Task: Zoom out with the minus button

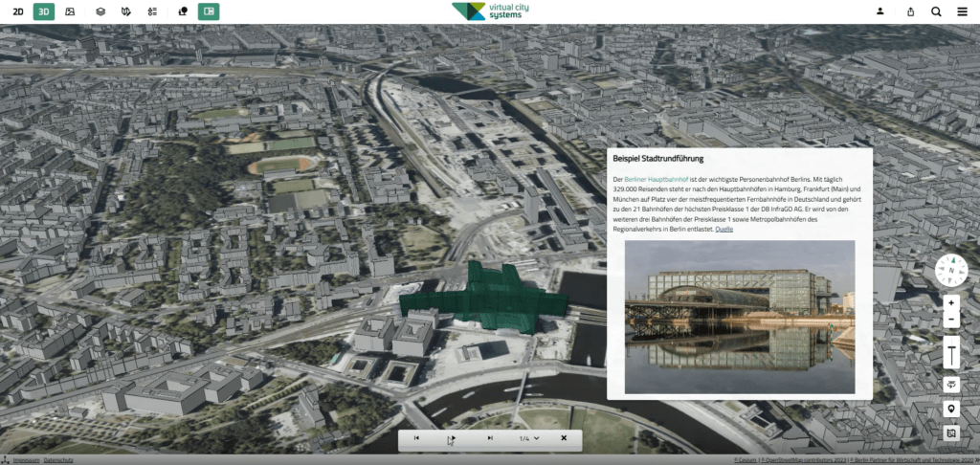Action: (951, 320)
